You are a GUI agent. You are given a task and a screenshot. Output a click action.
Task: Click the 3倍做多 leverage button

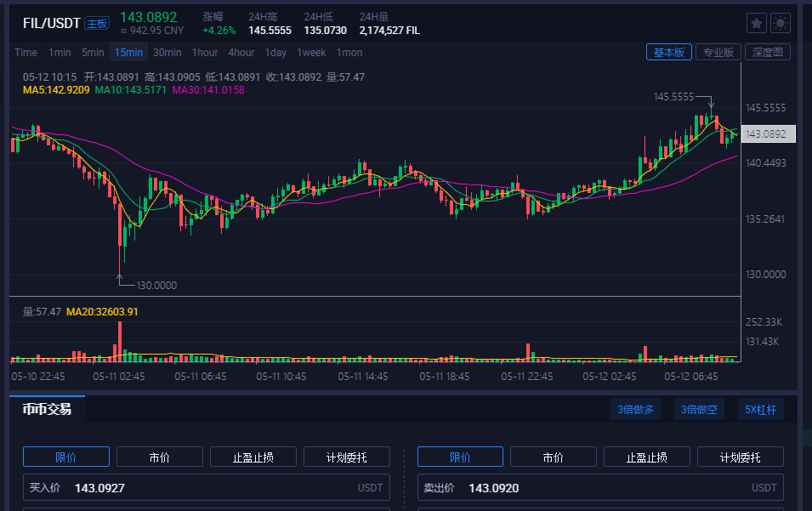click(634, 409)
